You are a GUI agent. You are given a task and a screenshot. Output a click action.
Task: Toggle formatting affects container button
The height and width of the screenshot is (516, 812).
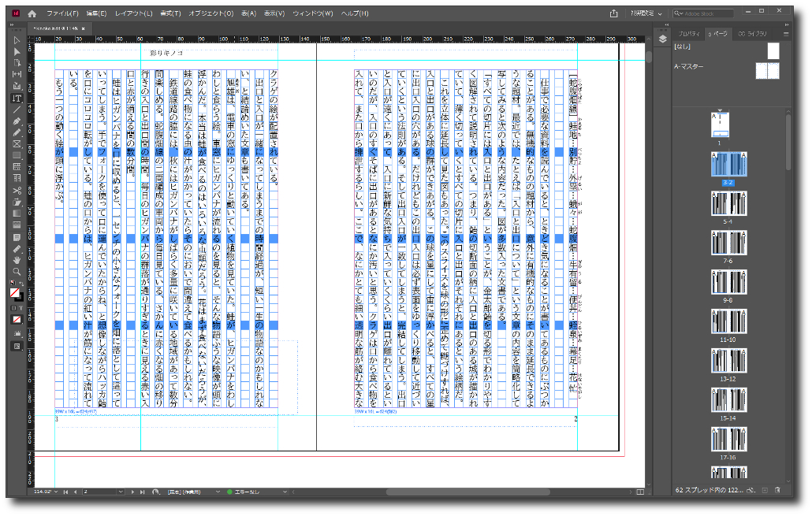pos(13,307)
